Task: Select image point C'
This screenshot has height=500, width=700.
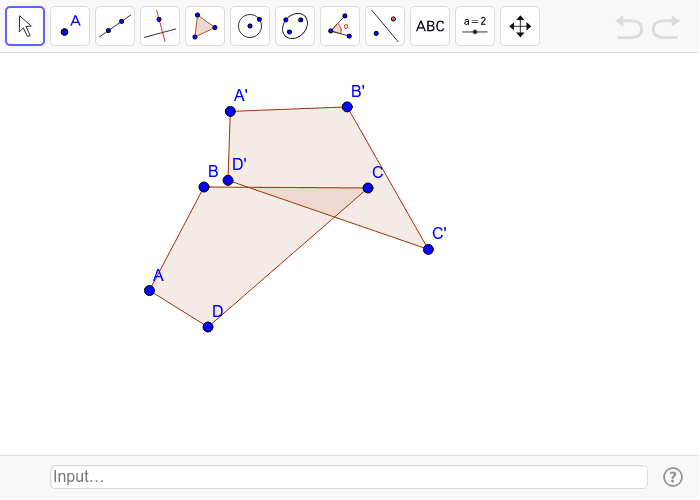Action: point(428,249)
